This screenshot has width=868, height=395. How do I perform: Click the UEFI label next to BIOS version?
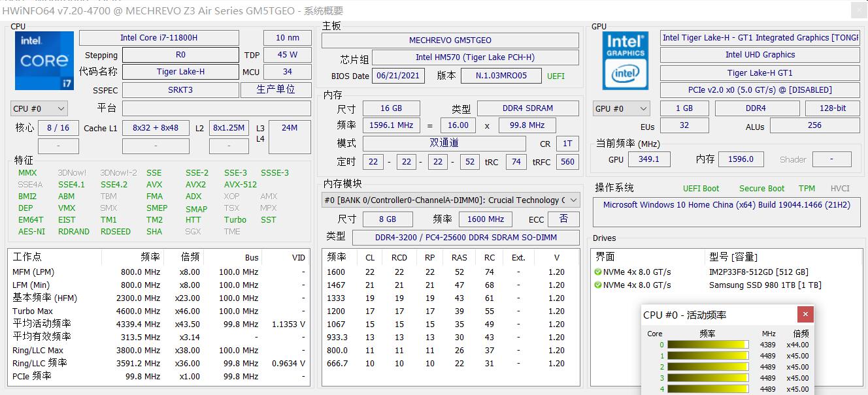tap(556, 76)
